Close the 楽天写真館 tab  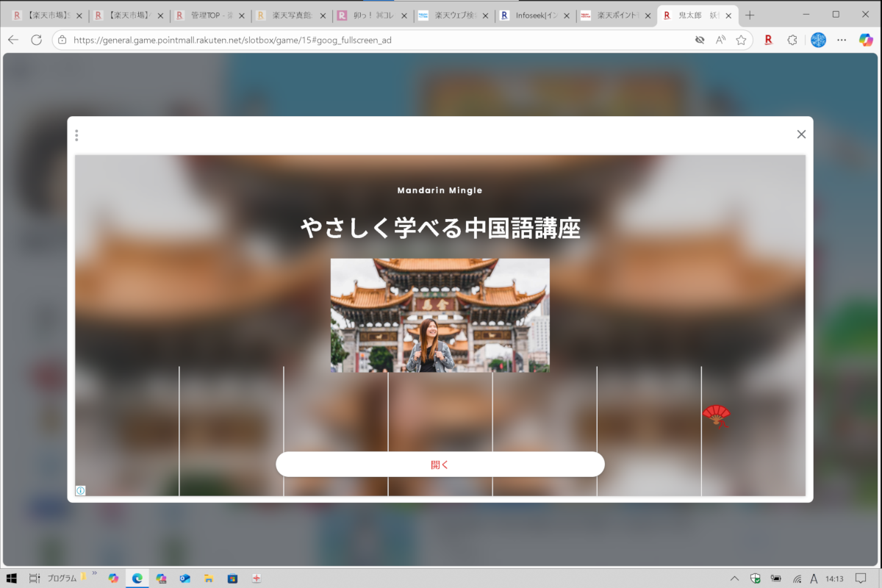(323, 15)
